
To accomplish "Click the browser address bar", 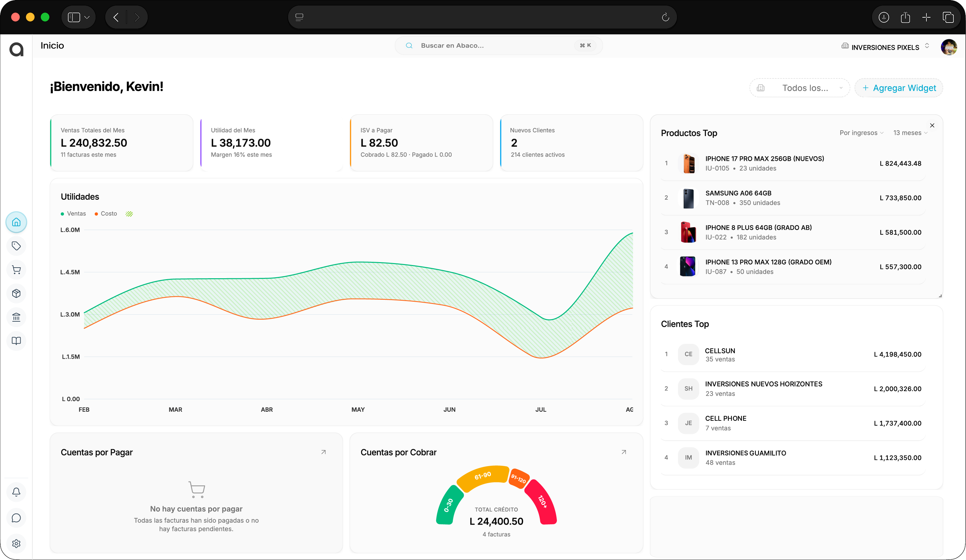I will (x=482, y=17).
